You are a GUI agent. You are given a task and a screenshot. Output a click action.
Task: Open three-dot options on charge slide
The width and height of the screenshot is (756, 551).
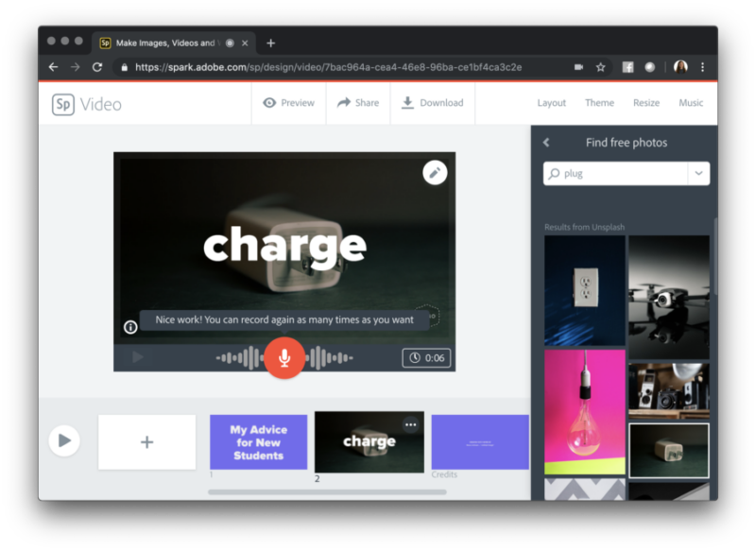(410, 424)
